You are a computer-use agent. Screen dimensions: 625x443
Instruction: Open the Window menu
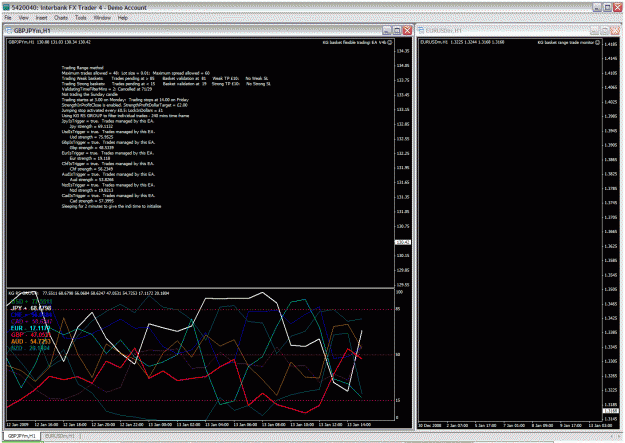tap(102, 18)
